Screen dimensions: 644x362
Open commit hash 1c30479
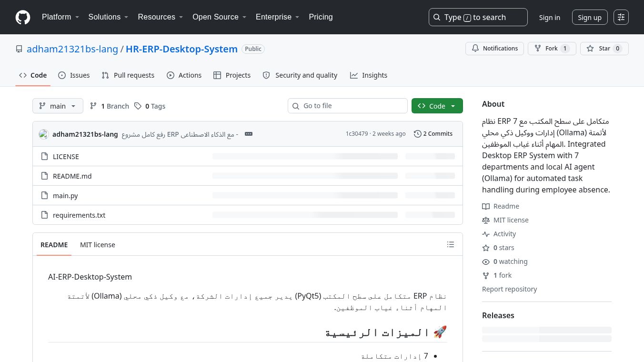pyautogui.click(x=357, y=134)
